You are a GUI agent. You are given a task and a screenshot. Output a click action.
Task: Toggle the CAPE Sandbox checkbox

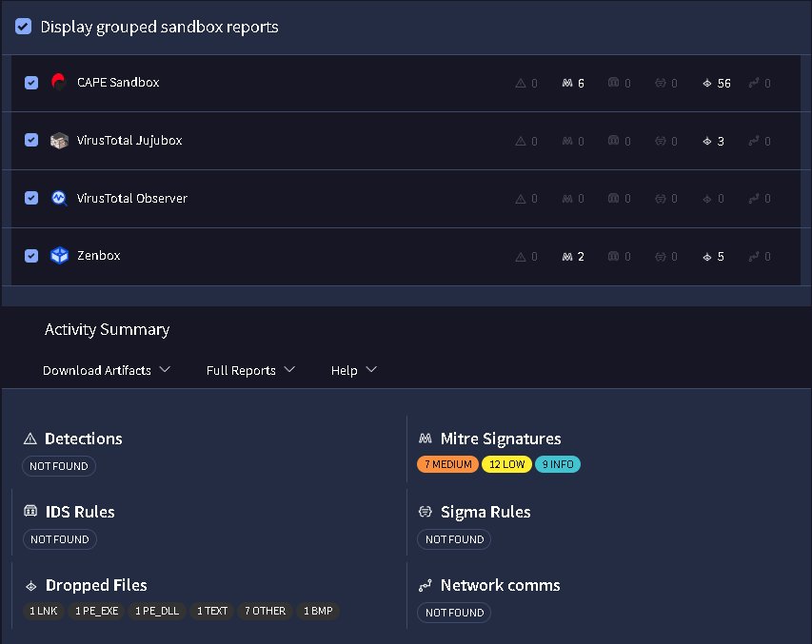31,83
